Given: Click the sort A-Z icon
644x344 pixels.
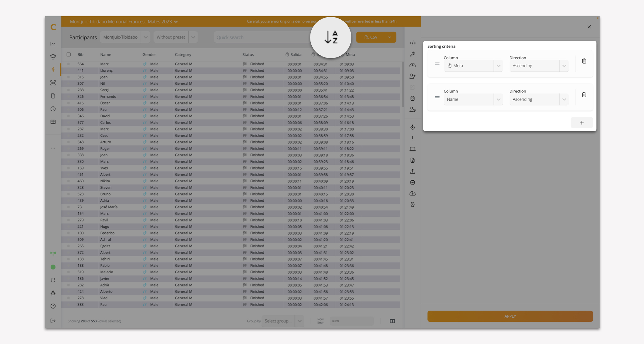Looking at the screenshot, I should click(x=331, y=37).
